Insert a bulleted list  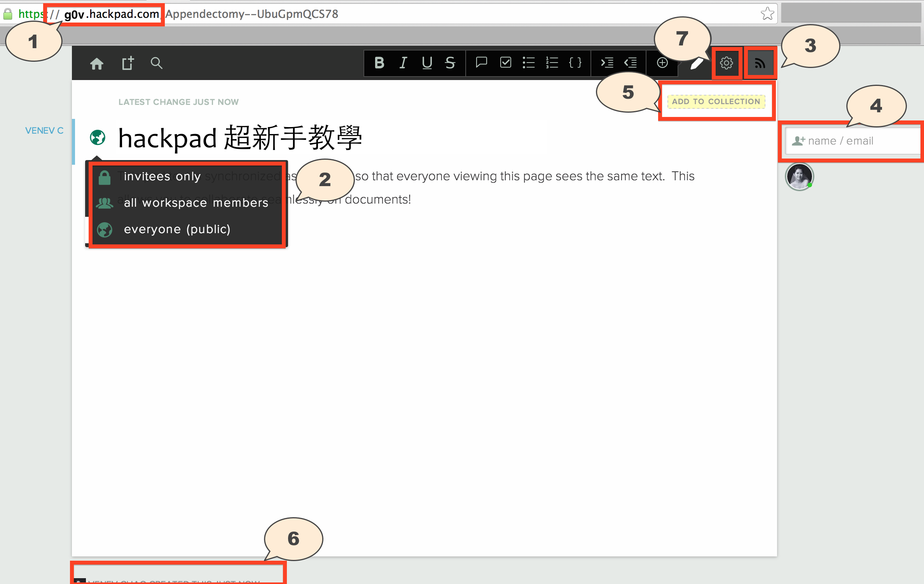click(528, 63)
